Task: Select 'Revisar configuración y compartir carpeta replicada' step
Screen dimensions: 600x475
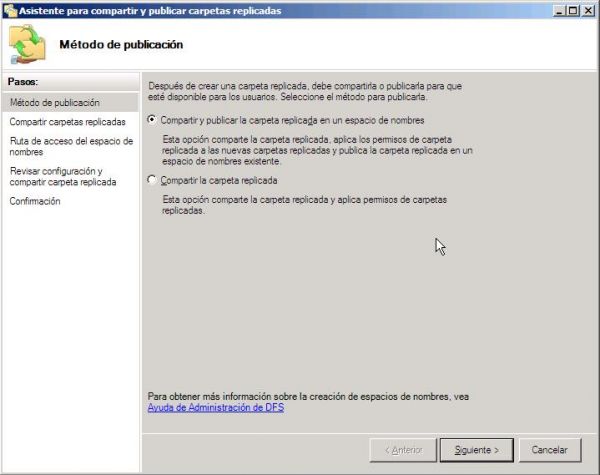Action: pyautogui.click(x=63, y=176)
